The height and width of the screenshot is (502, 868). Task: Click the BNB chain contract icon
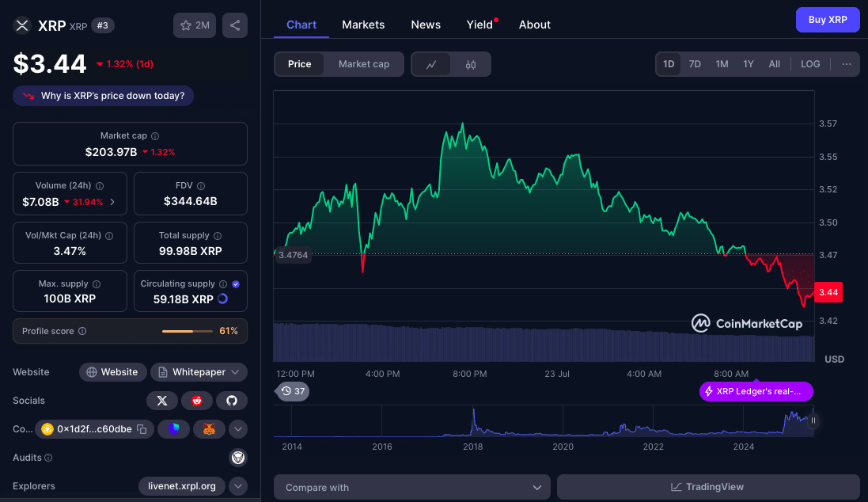(x=47, y=429)
